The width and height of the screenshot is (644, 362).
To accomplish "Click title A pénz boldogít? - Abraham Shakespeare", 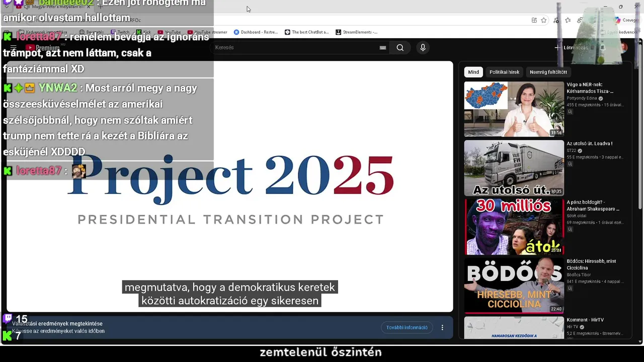I will tap(593, 206).
